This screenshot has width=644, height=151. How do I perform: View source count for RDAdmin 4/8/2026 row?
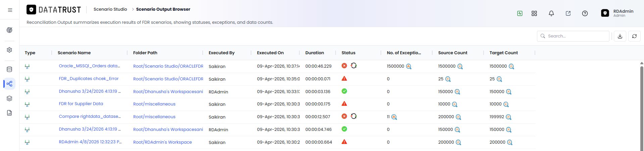458,142
